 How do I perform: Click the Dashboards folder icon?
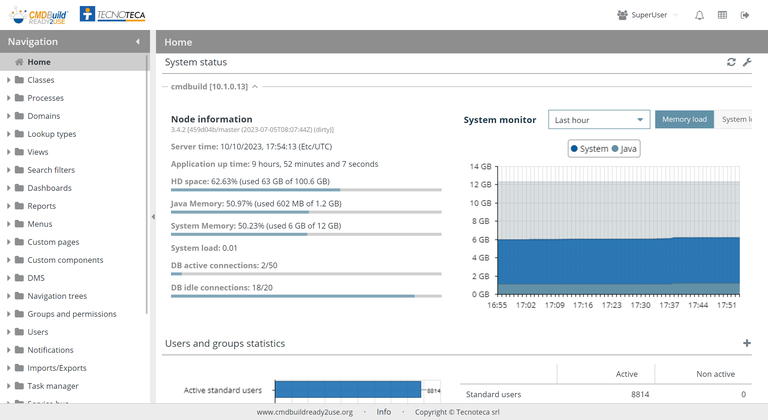(19, 188)
